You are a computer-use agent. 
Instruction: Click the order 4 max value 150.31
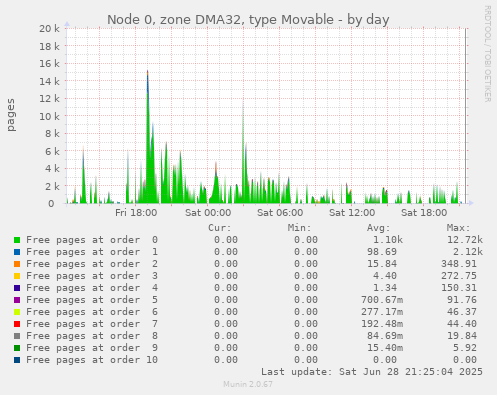459,288
